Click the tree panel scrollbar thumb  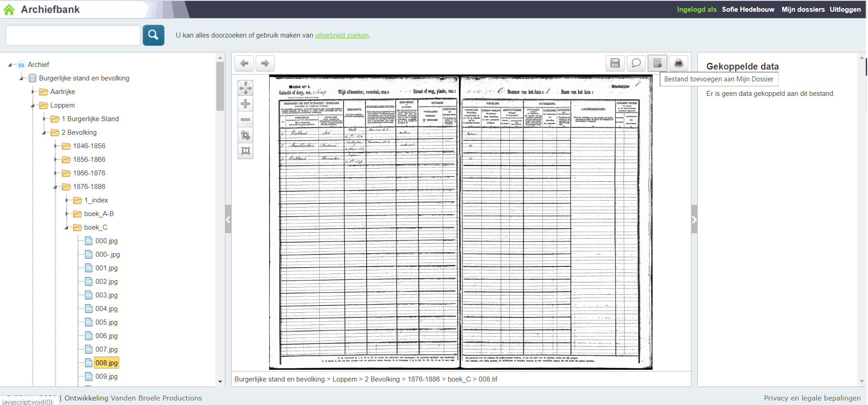point(220,86)
